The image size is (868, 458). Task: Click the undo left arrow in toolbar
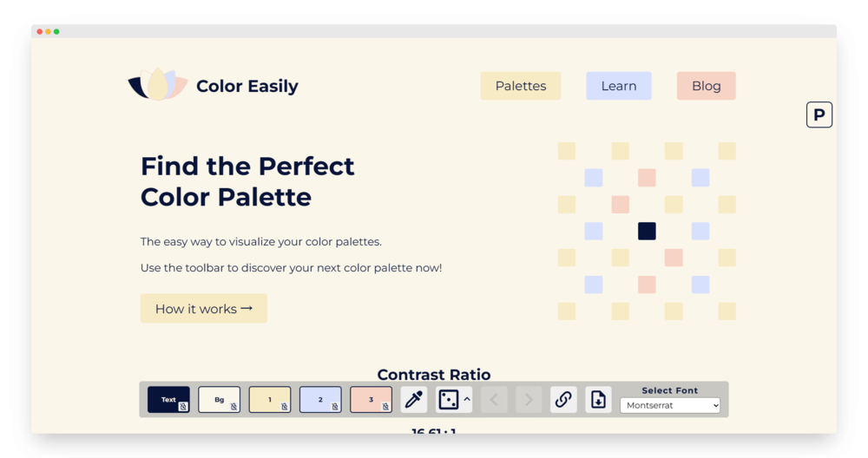point(494,399)
